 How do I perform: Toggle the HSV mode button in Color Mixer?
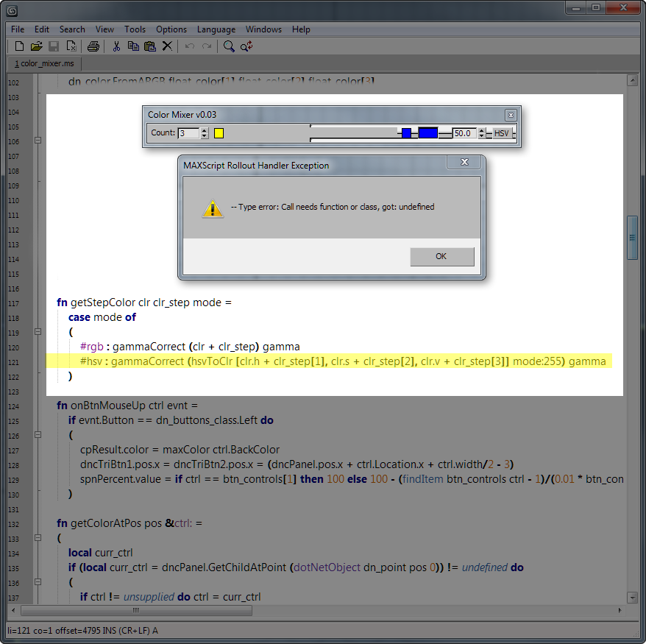(x=502, y=133)
